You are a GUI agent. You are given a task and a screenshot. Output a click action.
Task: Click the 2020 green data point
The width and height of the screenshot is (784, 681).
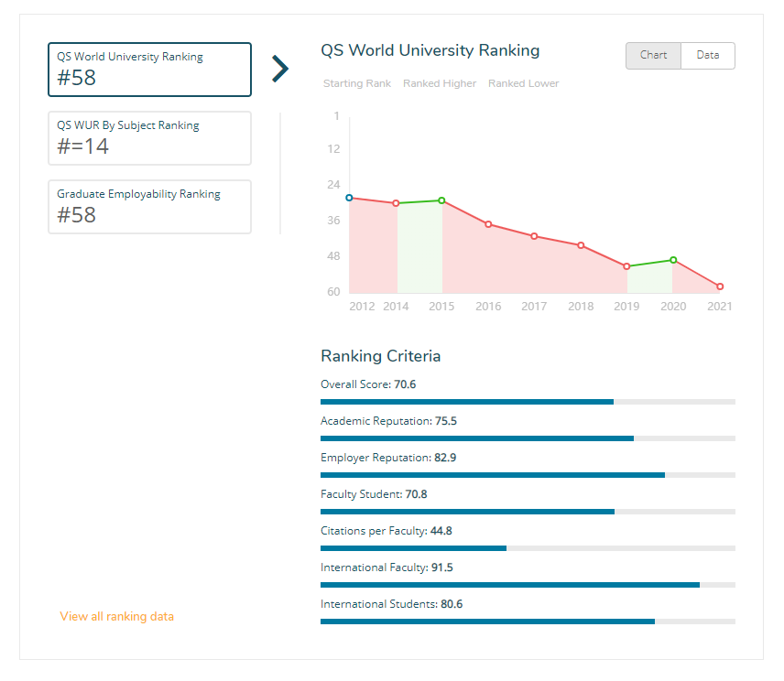point(673,260)
